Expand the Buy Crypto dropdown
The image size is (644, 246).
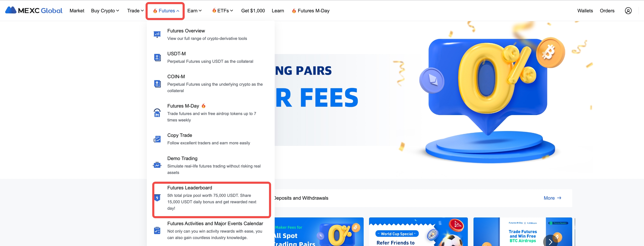click(x=105, y=11)
